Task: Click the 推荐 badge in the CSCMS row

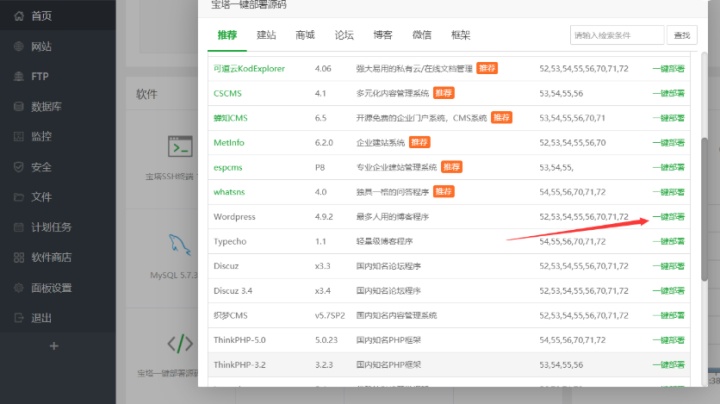Action: (444, 93)
